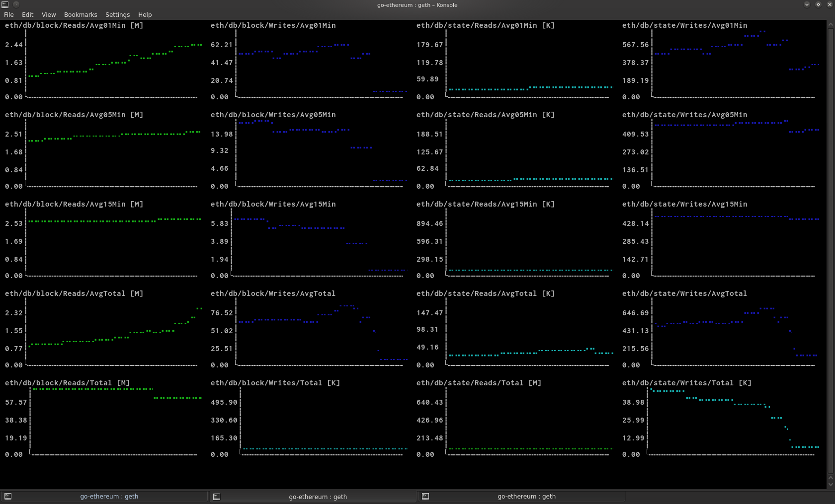Click the 188.51 axis value
Screen dimensions: 835x504
coord(430,134)
